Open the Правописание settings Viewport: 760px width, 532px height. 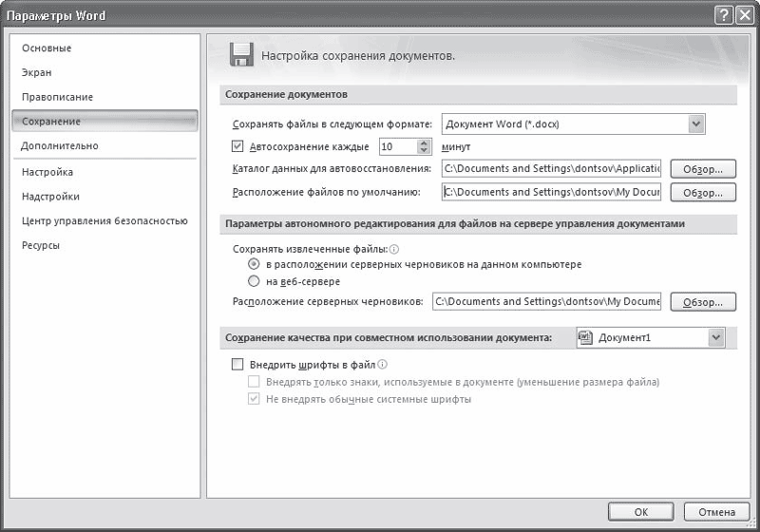click(57, 97)
